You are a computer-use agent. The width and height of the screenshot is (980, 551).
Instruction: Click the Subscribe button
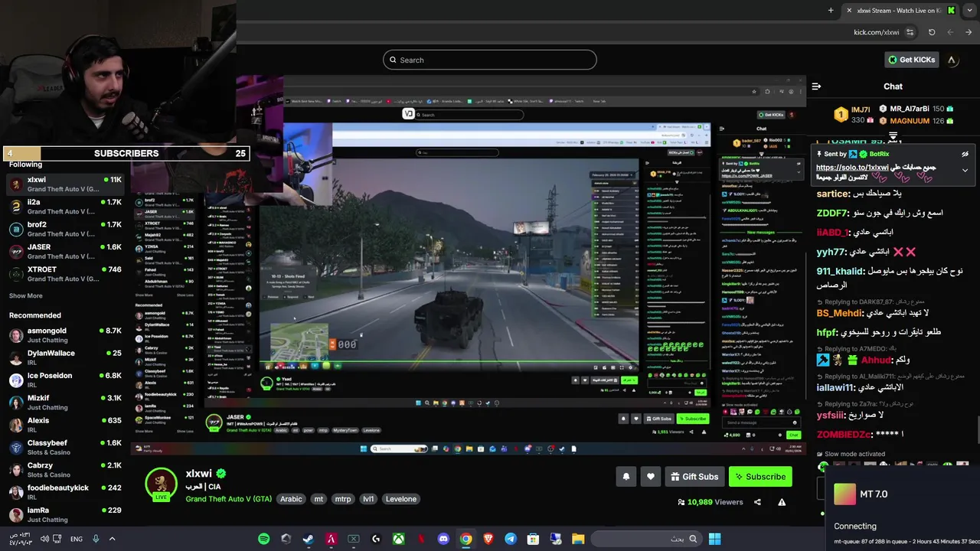(760, 477)
